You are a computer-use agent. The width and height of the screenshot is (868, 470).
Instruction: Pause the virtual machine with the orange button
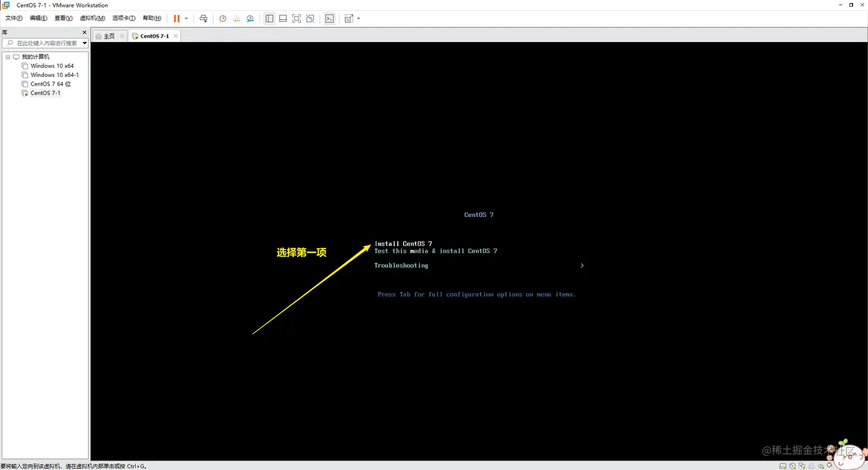pyautogui.click(x=177, y=18)
